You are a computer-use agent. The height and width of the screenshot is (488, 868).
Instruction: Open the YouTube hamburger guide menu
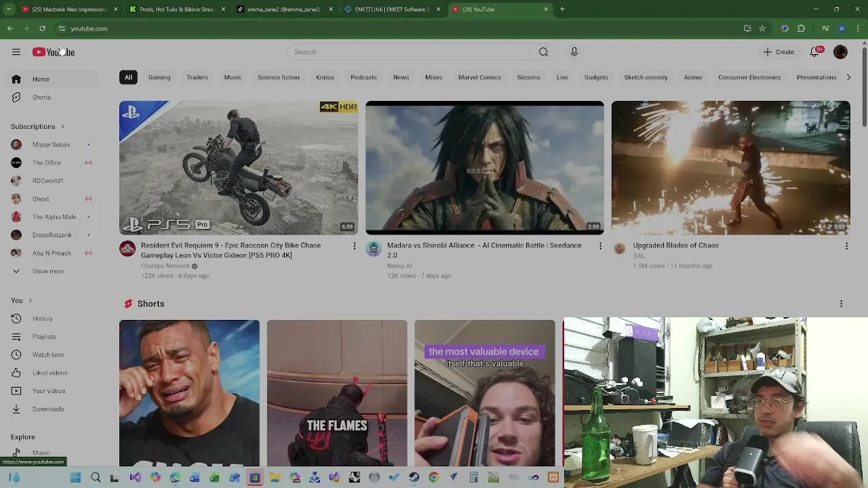click(x=16, y=52)
